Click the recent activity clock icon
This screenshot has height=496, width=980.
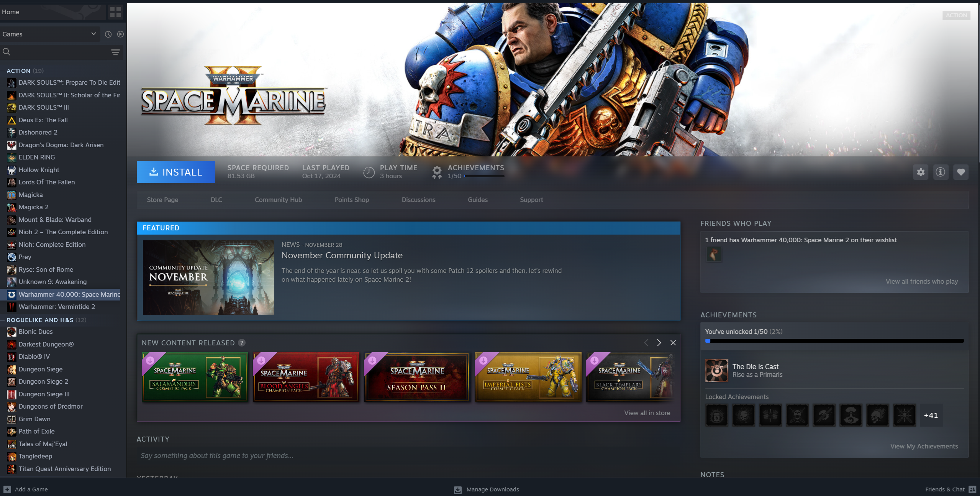(x=108, y=34)
